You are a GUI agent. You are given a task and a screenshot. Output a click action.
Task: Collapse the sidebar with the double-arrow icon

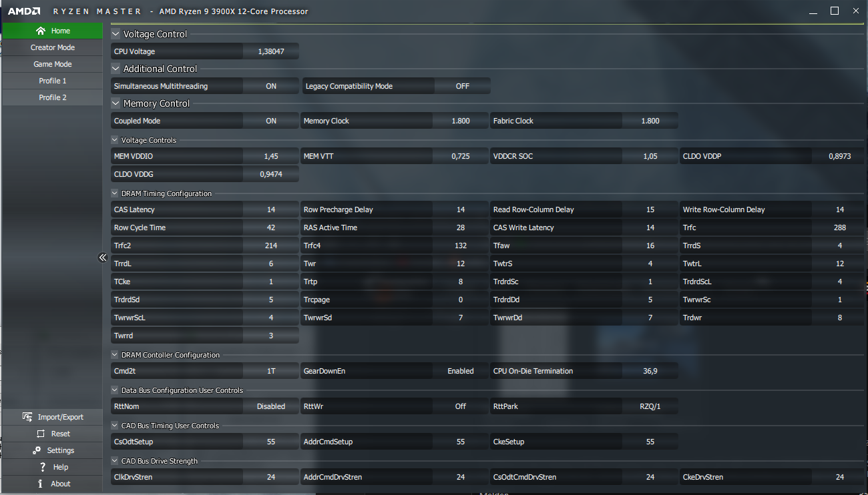[103, 258]
